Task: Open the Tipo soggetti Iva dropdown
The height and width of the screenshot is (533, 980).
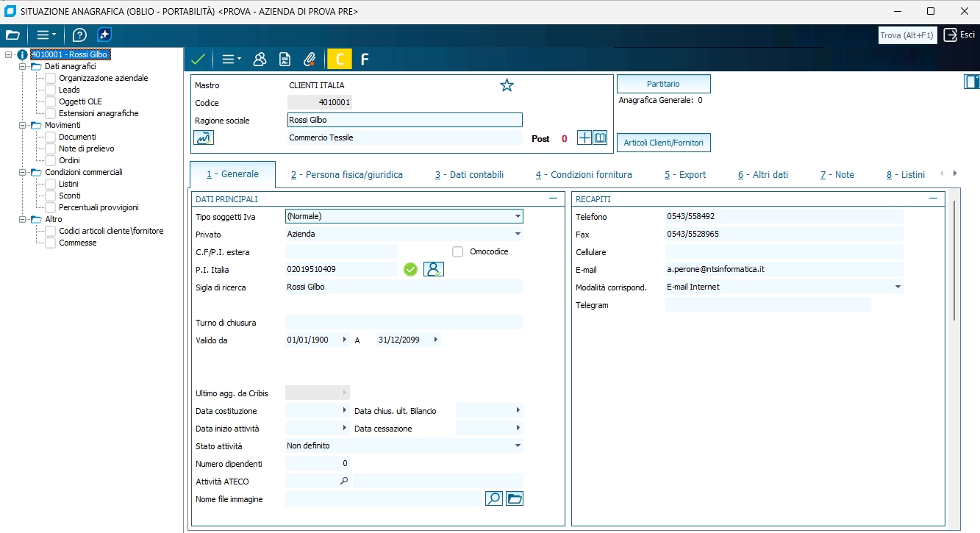Action: click(x=518, y=216)
